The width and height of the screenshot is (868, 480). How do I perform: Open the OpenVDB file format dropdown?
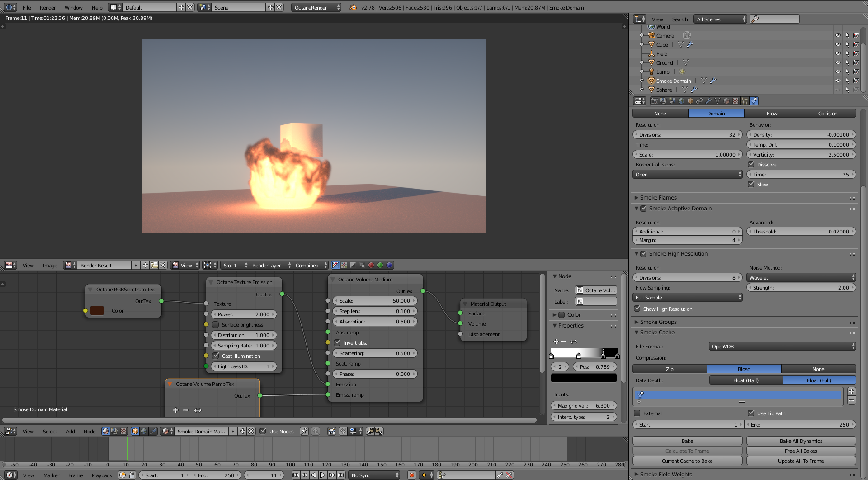782,347
